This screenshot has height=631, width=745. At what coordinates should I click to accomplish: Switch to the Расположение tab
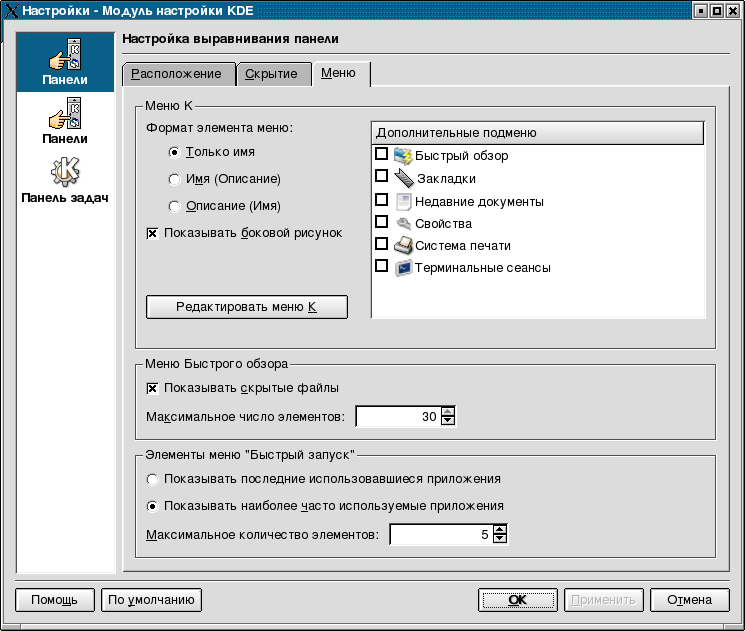[x=177, y=75]
